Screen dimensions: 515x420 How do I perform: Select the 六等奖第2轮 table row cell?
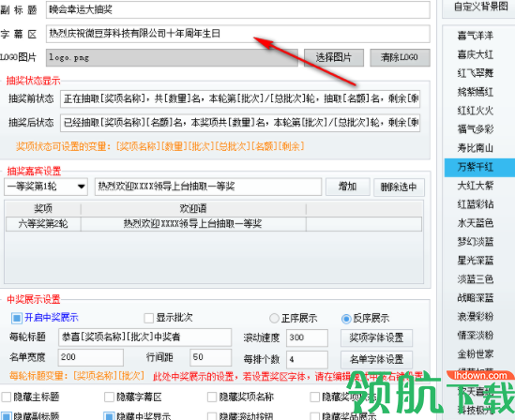click(x=43, y=224)
